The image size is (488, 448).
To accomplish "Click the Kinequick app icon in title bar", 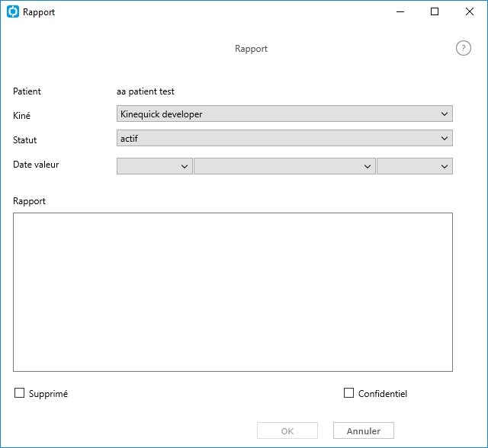I will (13, 12).
